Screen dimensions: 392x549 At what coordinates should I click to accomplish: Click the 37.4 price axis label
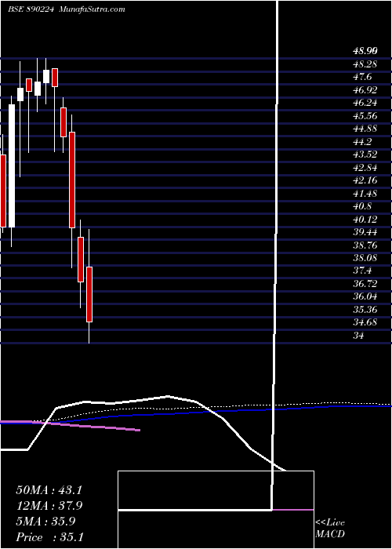tap(362, 271)
